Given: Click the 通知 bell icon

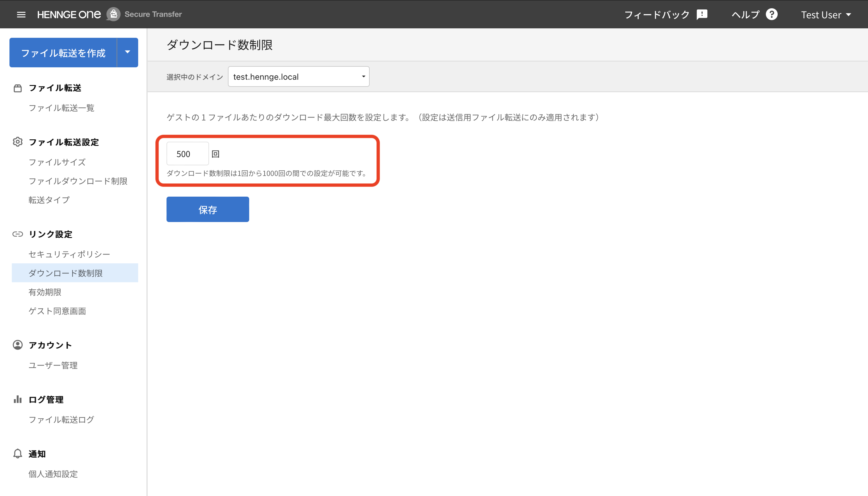Looking at the screenshot, I should 17,454.
